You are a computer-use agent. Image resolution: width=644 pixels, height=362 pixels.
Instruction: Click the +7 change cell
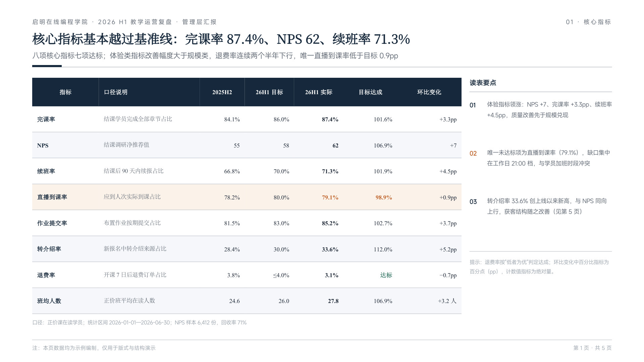pyautogui.click(x=453, y=145)
